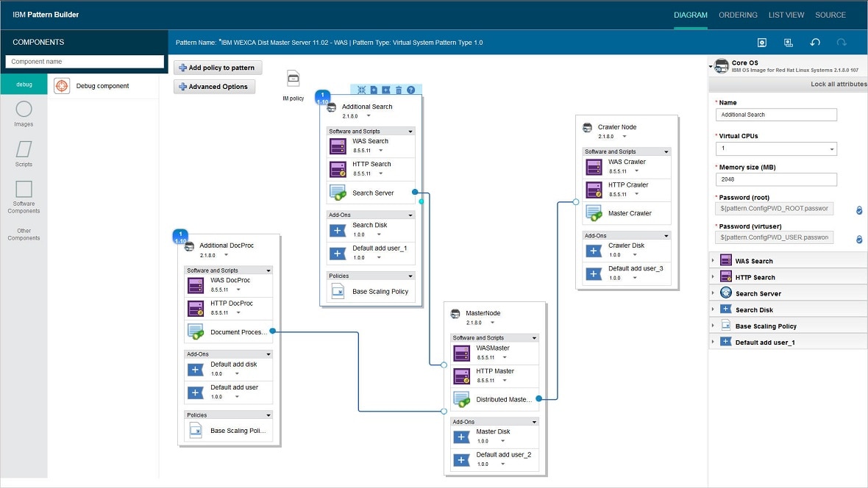Collapse Add-Ons section in MasterNode

pyautogui.click(x=534, y=422)
